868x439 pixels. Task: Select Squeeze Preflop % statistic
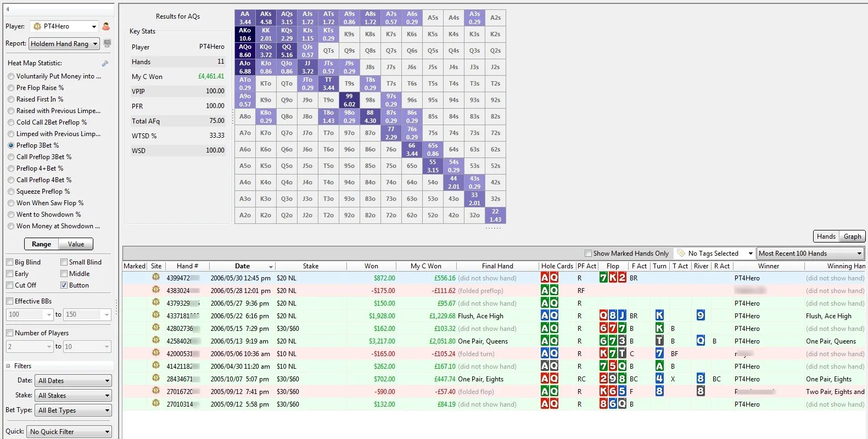click(11, 192)
